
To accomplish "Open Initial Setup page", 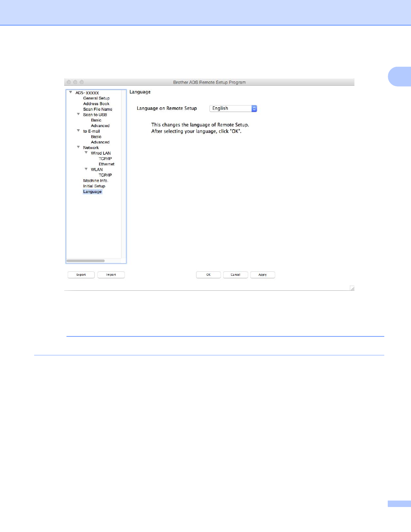I will tap(94, 186).
